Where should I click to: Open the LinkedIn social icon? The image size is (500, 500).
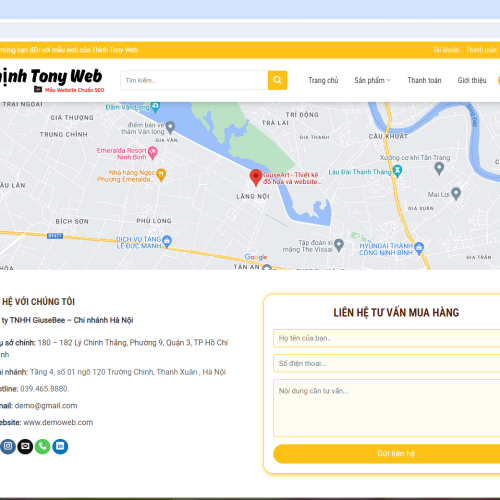coord(60,446)
